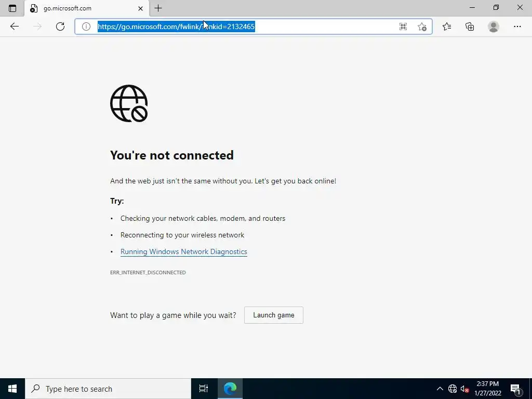Click the disabled forward arrow
Image resolution: width=532 pixels, height=399 pixels.
coord(37,26)
